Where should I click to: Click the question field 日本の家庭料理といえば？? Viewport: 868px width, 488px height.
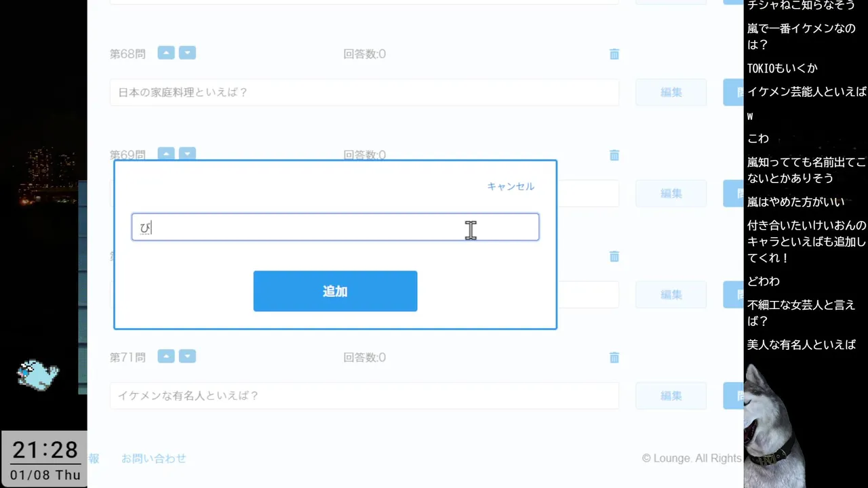[364, 92]
